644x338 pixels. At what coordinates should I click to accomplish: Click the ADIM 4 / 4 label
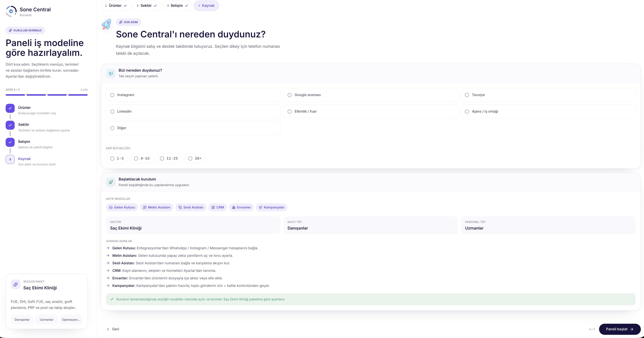(12, 90)
